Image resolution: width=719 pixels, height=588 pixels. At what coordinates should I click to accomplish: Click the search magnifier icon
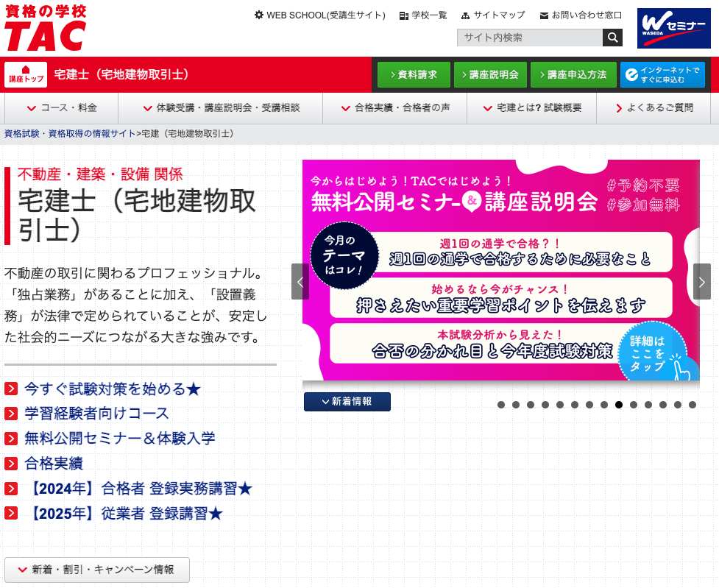(x=612, y=38)
